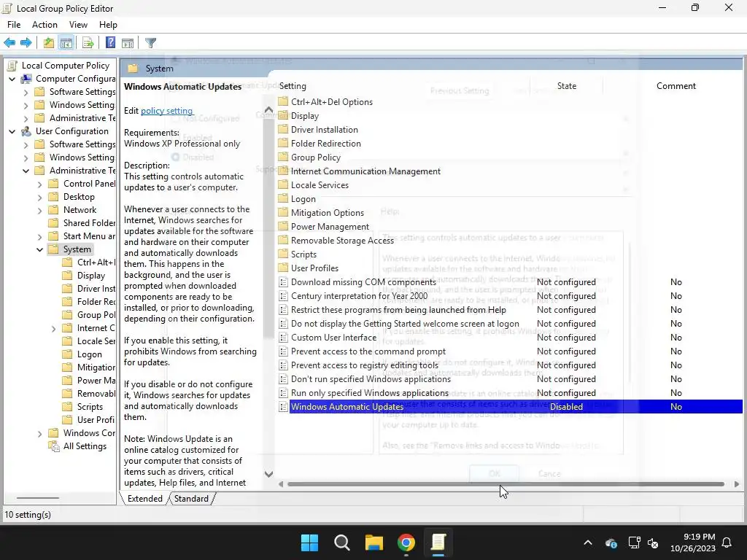
Task: Expand the Control Panel tree node
Action: coord(40,184)
